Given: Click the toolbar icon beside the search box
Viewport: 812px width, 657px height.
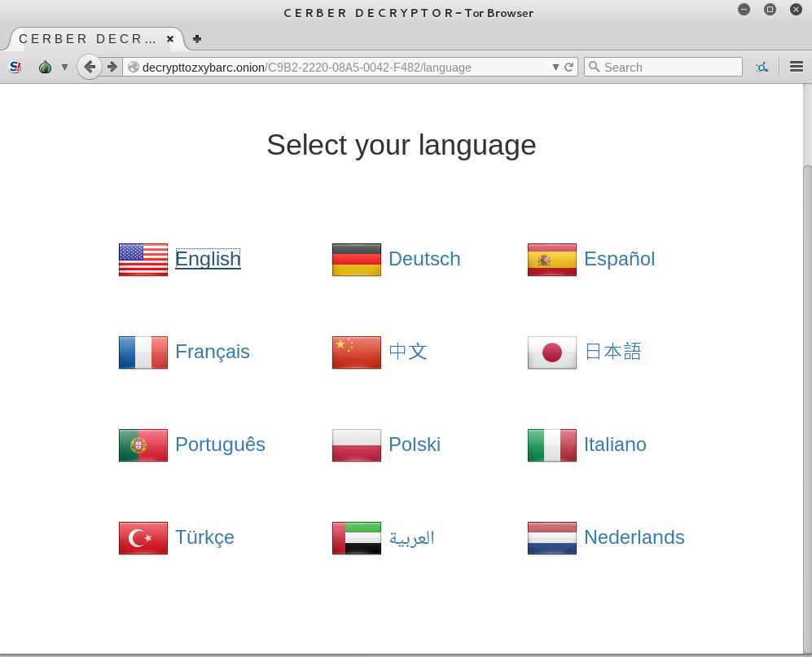Looking at the screenshot, I should click(762, 67).
